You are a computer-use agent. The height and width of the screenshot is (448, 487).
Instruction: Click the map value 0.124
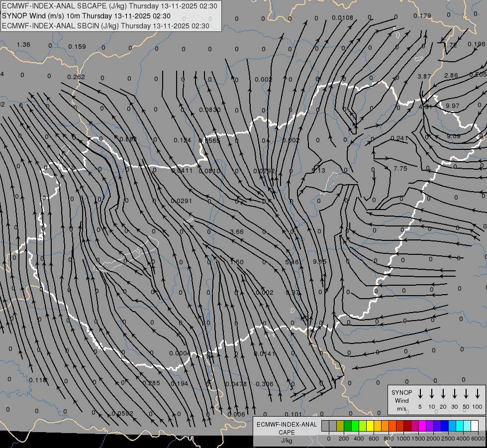click(x=183, y=140)
